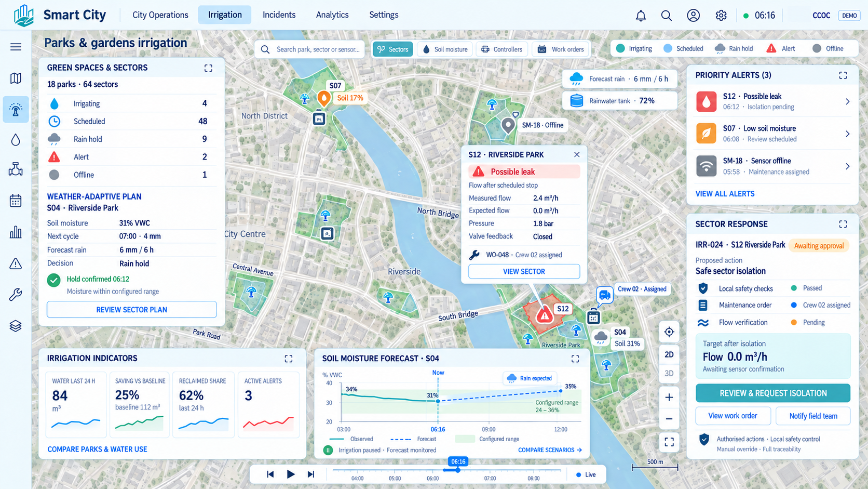Viewport: 868px width, 489px height.
Task: Click the 05:00 tick on the playback timeline
Action: [395, 478]
